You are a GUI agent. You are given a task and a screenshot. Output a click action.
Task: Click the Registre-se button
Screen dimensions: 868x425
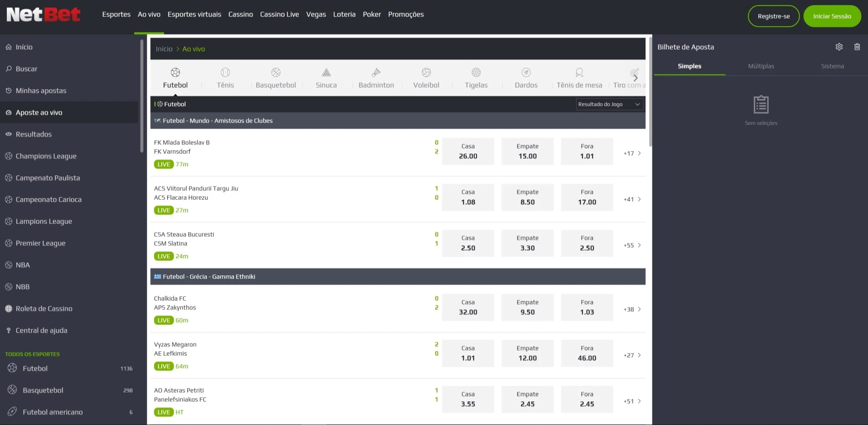pyautogui.click(x=773, y=16)
